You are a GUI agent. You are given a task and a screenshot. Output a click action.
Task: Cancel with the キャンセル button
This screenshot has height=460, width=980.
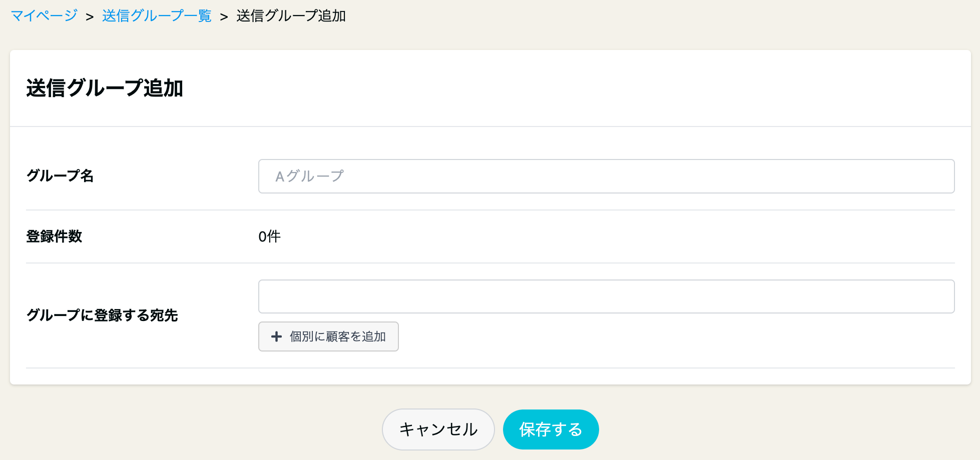point(438,429)
